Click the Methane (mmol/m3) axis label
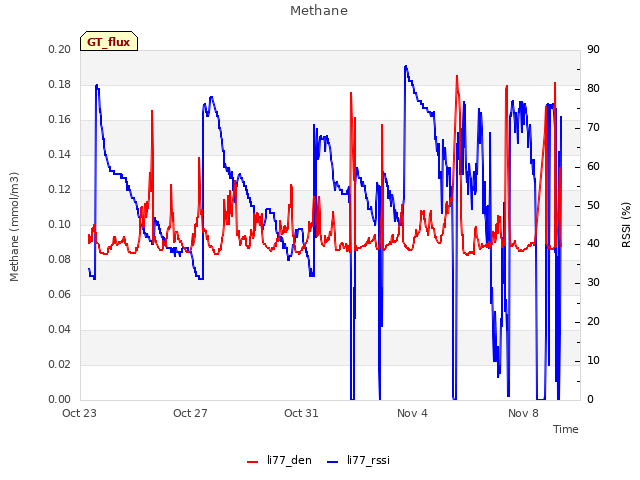 tap(14, 227)
